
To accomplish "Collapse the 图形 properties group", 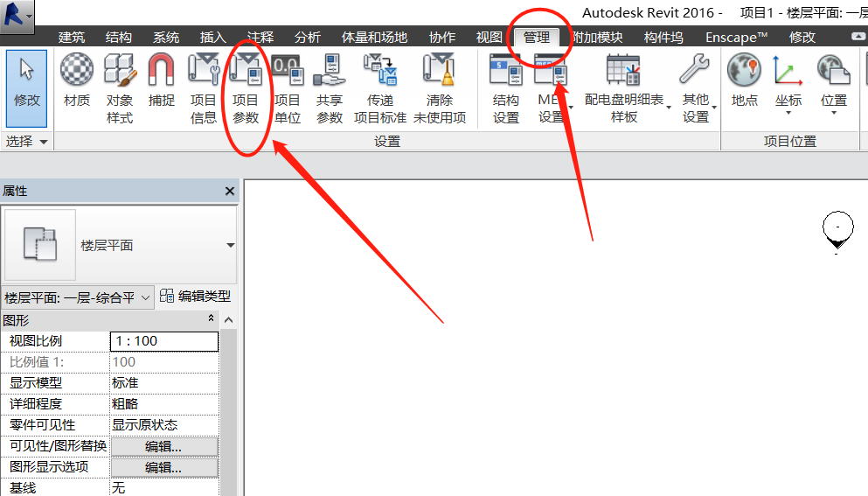I will (211, 318).
